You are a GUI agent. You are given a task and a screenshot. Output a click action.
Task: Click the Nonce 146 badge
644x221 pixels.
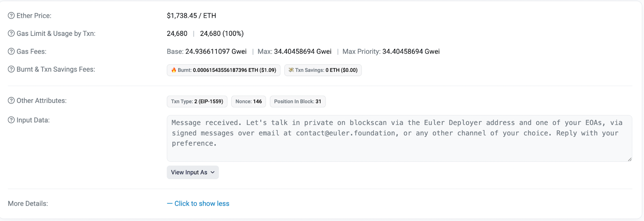248,102
